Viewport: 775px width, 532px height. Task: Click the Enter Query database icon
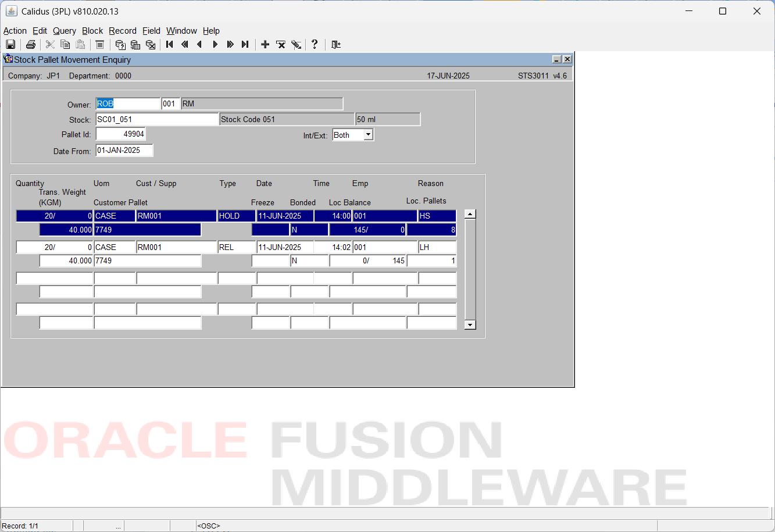pyautogui.click(x=120, y=44)
